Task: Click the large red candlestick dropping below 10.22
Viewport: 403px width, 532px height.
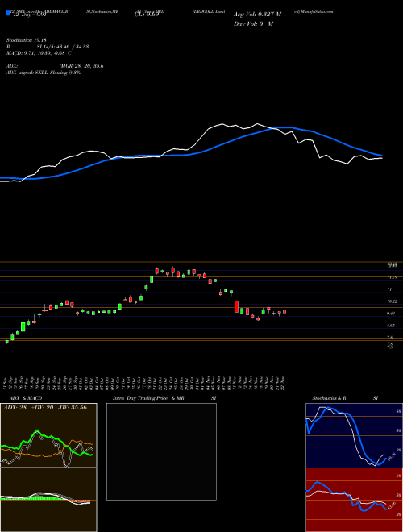Action: click(x=236, y=306)
